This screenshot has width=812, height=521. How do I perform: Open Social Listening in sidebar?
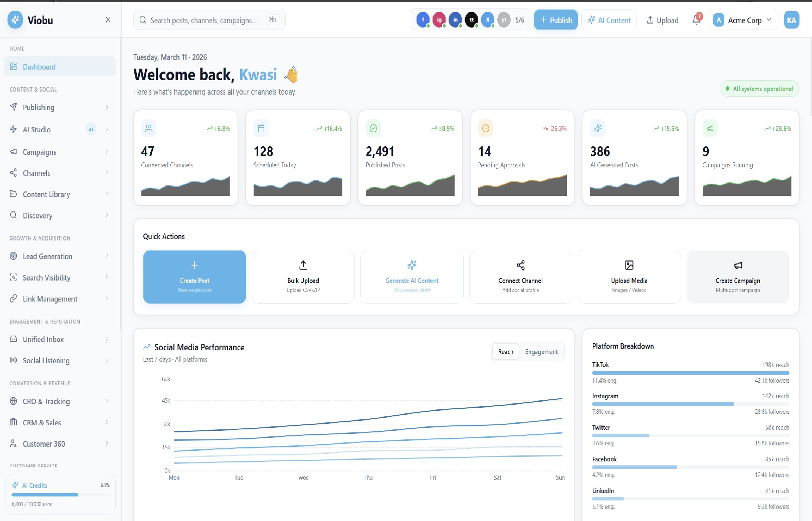[x=60, y=361]
